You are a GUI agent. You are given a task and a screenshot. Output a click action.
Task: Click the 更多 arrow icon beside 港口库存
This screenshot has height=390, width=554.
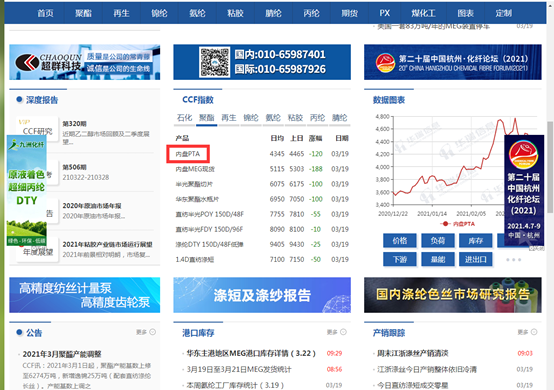pyautogui.click(x=343, y=332)
